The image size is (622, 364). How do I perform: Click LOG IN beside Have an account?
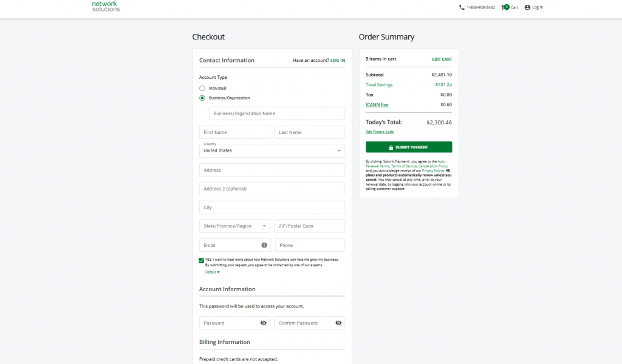click(x=337, y=61)
